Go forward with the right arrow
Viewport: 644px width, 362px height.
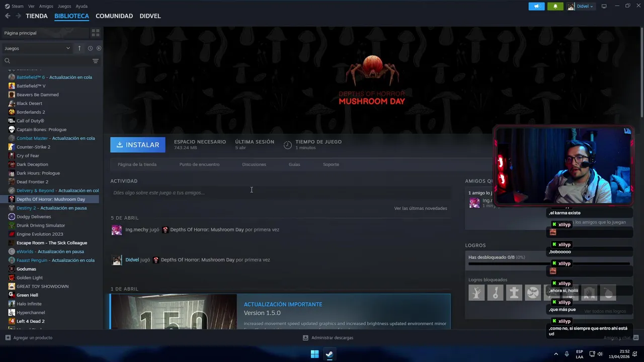click(x=18, y=16)
